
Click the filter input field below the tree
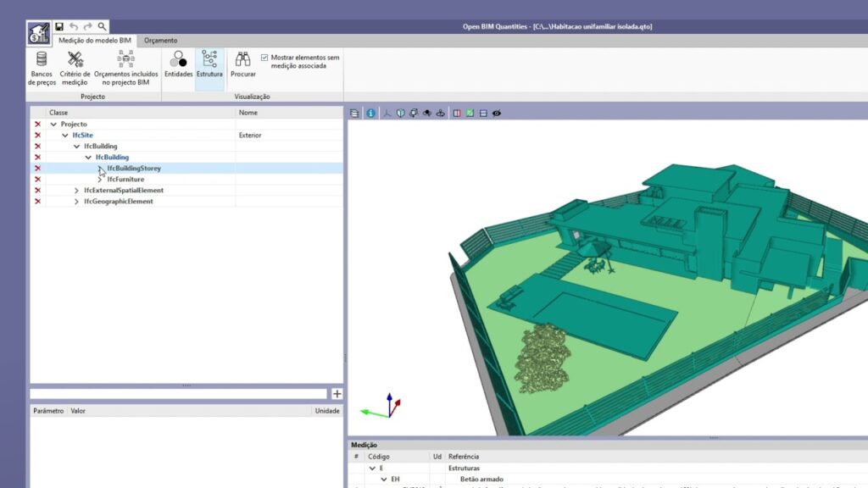(178, 394)
